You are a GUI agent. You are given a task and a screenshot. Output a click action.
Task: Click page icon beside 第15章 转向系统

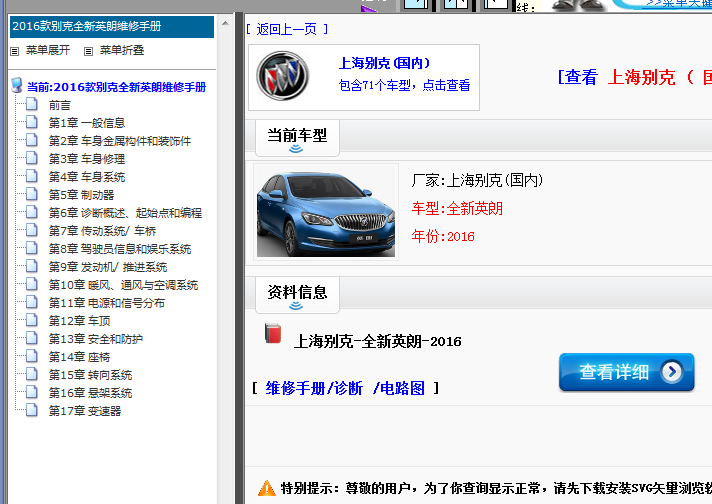[x=32, y=375]
